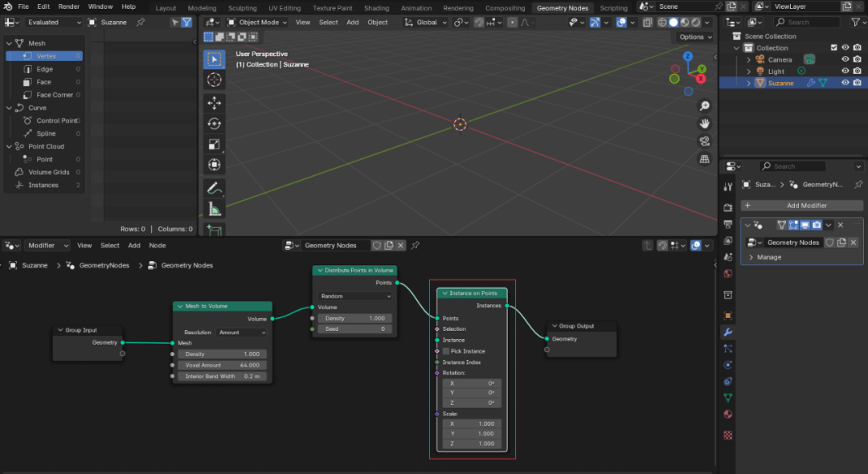Open the World properties tab

728,274
